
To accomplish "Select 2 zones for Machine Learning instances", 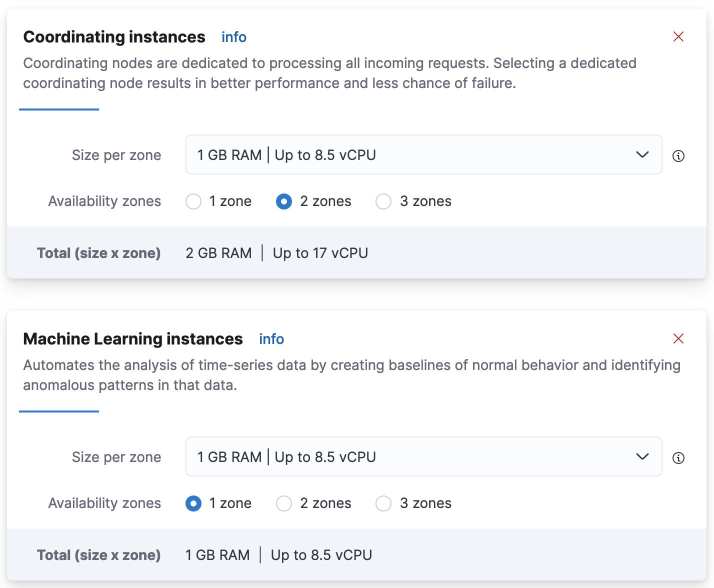I will 283,503.
